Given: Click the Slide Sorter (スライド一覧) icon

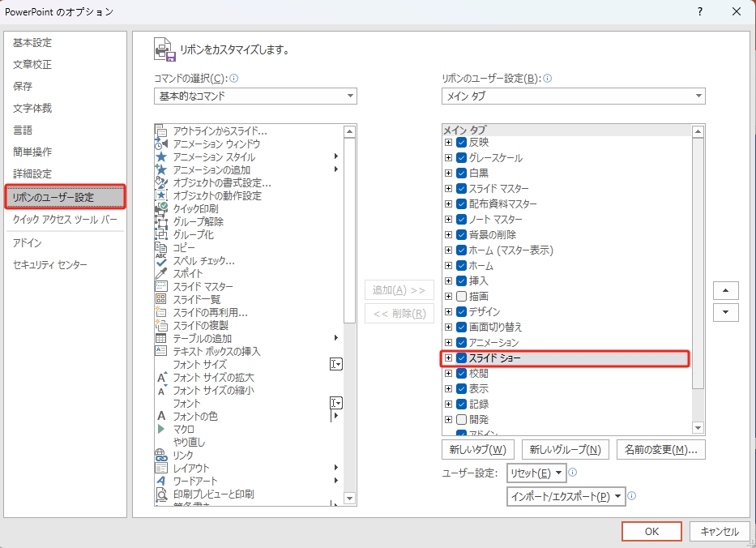Looking at the screenshot, I should point(161,300).
